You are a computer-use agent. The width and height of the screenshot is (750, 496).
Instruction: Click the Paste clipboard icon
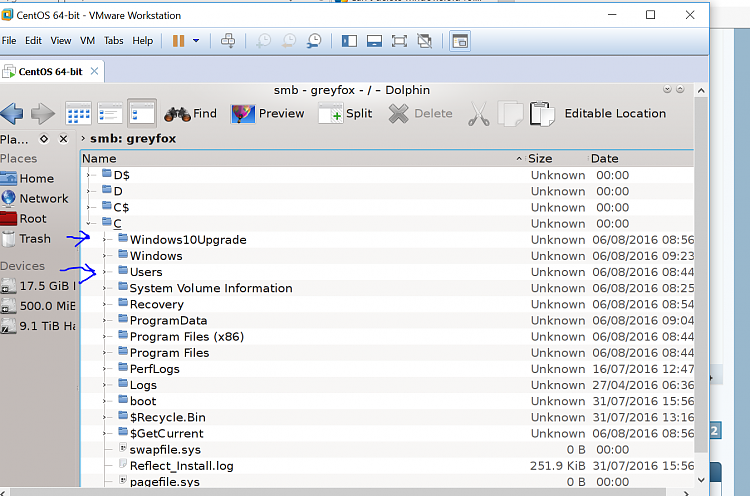(542, 114)
